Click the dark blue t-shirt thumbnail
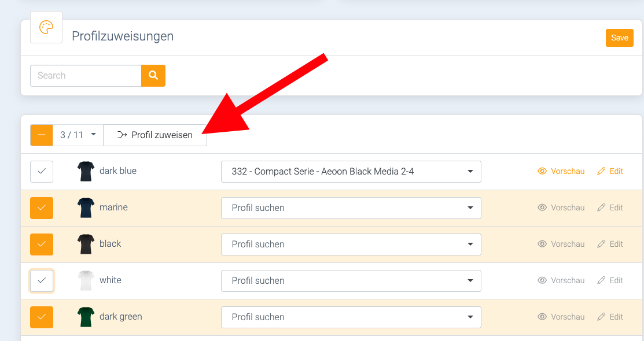Screen dimensions: 644x341 point(86,171)
